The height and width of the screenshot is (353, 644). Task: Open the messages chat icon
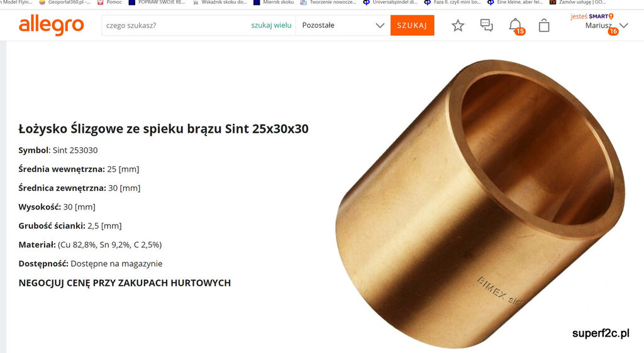pos(487,25)
